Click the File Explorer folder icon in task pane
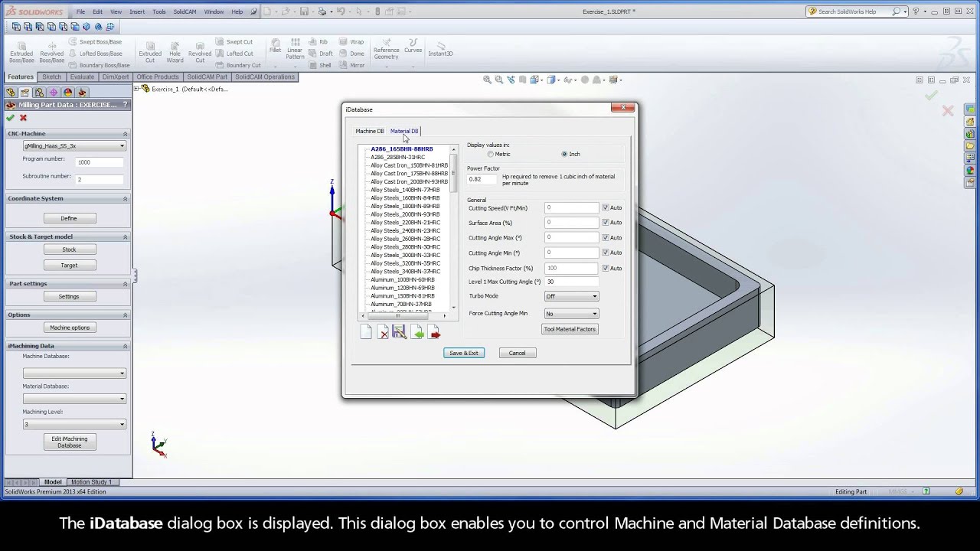980x551 pixels. [x=970, y=146]
